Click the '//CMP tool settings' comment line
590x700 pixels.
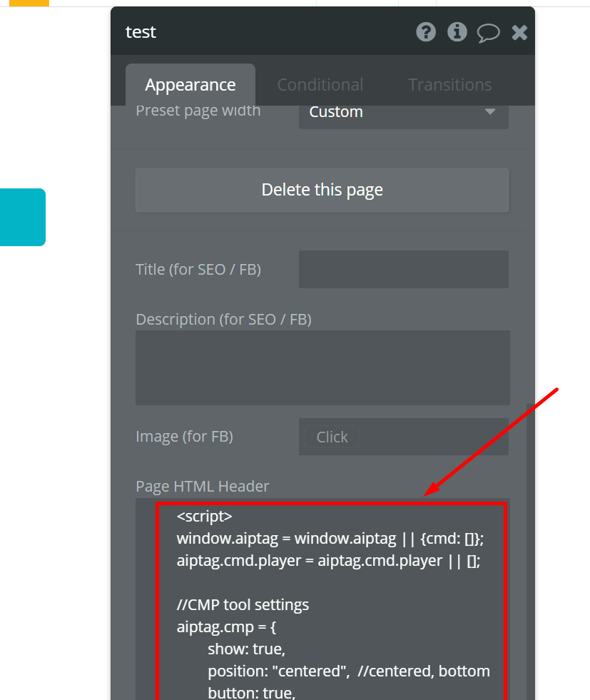[x=243, y=605]
